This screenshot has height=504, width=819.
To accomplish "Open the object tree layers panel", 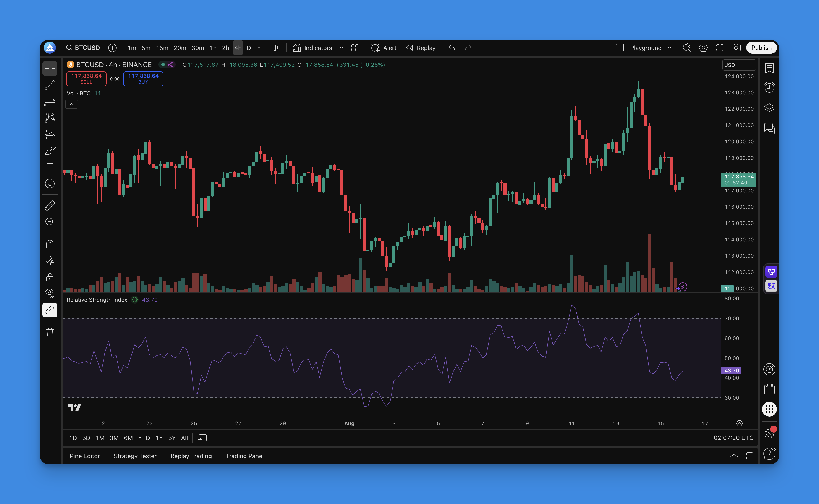I will coord(769,108).
